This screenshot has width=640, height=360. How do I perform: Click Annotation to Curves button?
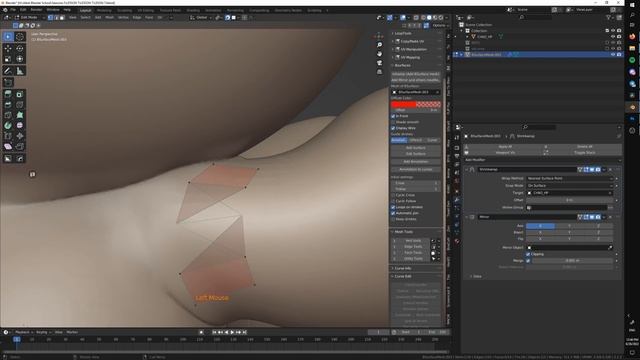pyautogui.click(x=416, y=169)
